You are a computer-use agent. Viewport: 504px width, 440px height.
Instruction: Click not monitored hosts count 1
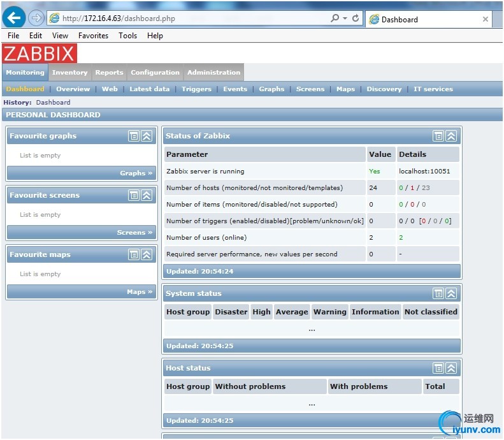tap(412, 188)
